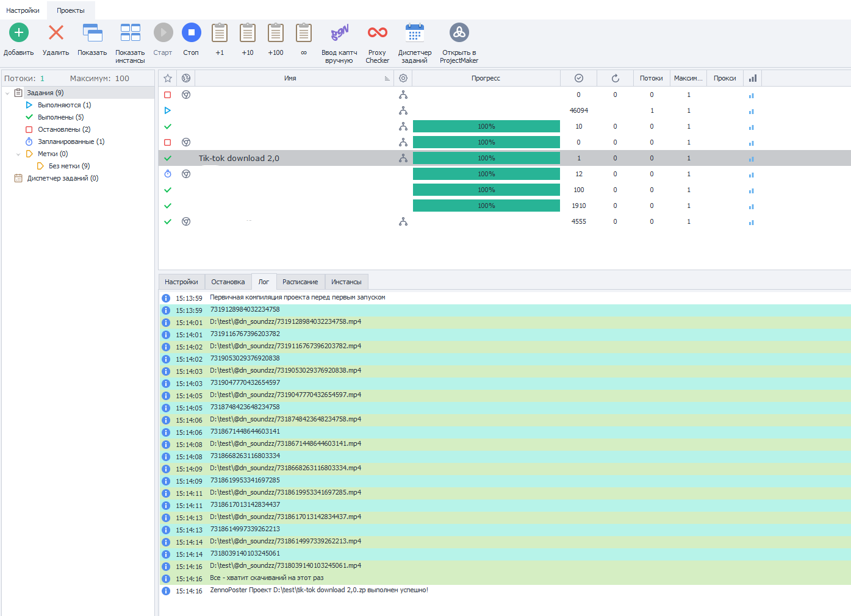The image size is (851, 616).
Task: Click Show instances toolbar icon
Action: [130, 33]
